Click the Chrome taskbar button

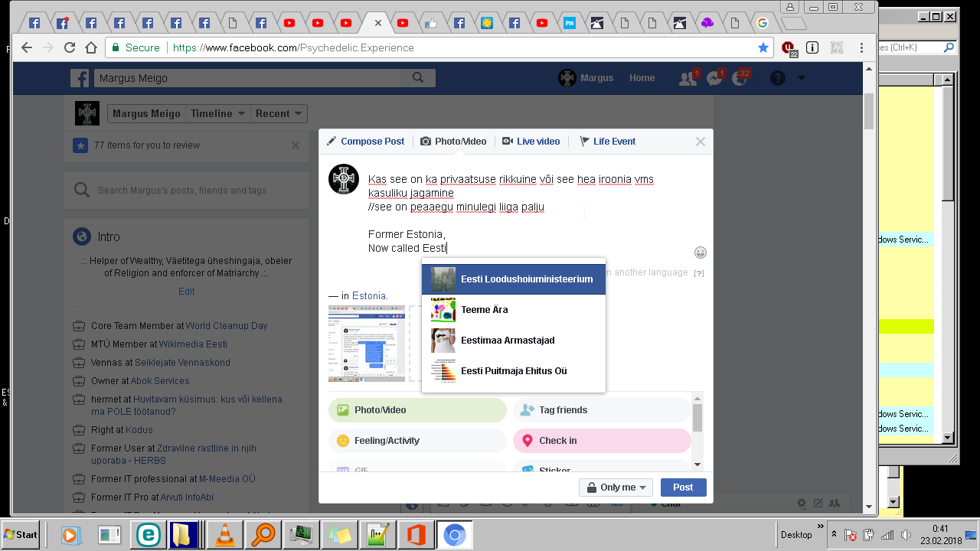pos(455,535)
